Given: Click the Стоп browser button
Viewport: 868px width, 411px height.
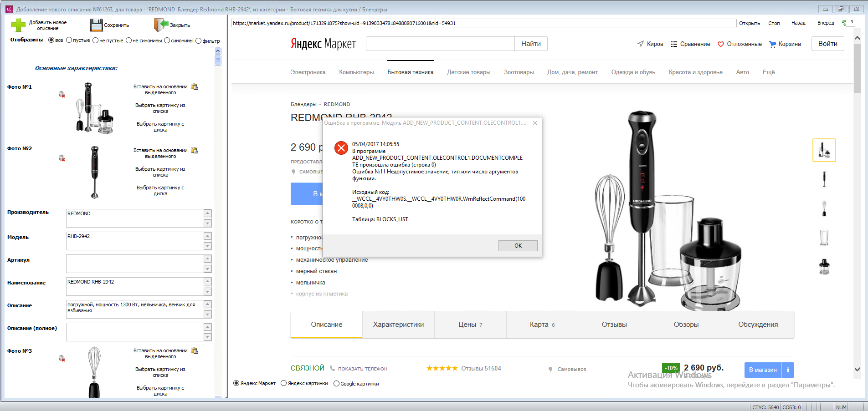Looking at the screenshot, I should pos(774,23).
